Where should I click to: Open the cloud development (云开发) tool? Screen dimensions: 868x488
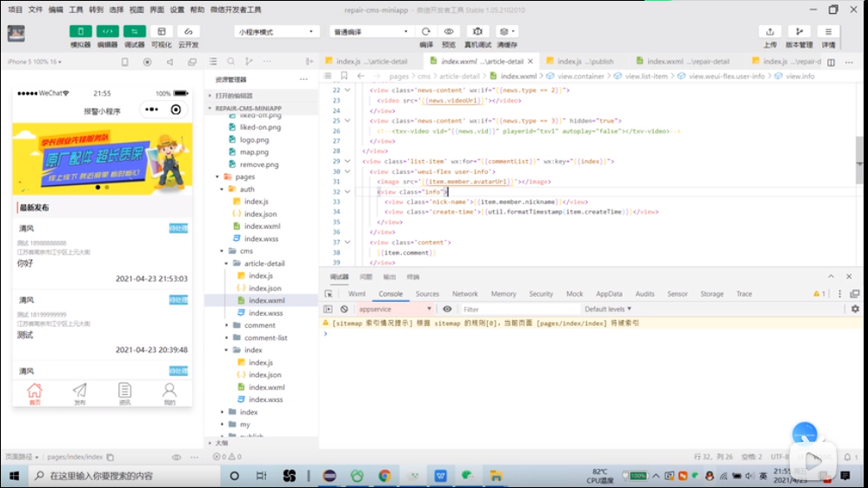click(188, 31)
